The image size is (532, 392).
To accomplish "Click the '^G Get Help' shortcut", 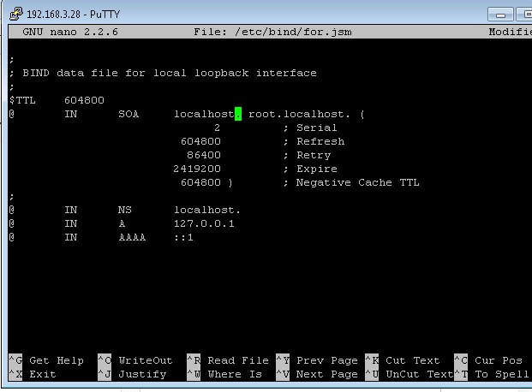I will coord(46,360).
